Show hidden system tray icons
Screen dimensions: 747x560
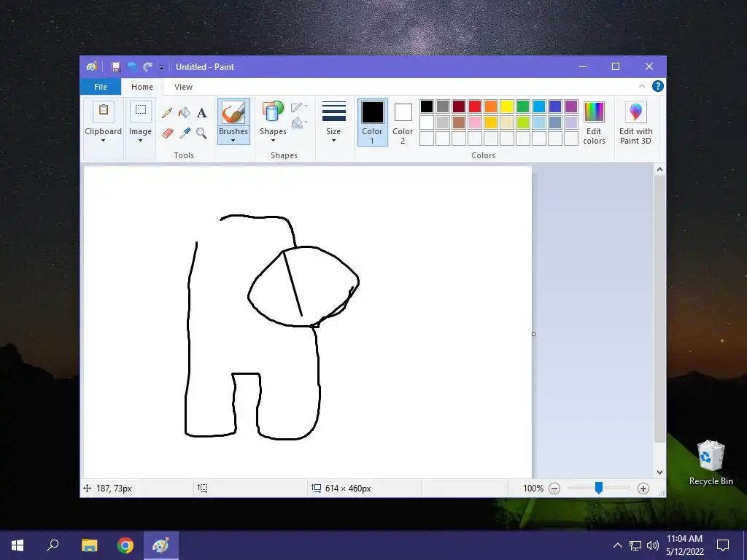[617, 545]
